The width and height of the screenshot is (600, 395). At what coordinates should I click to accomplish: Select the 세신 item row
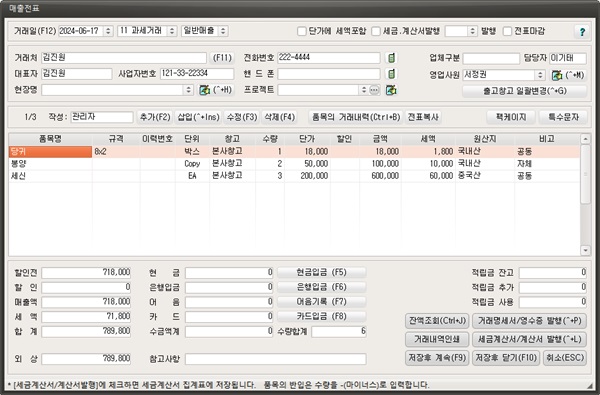coord(294,176)
